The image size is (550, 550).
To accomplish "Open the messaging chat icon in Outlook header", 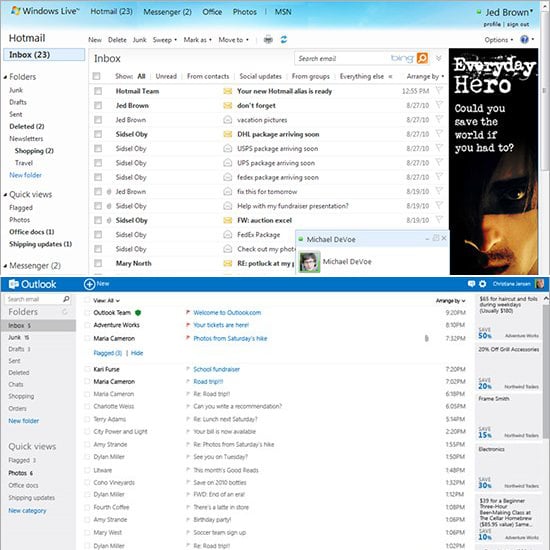I will click(x=471, y=284).
